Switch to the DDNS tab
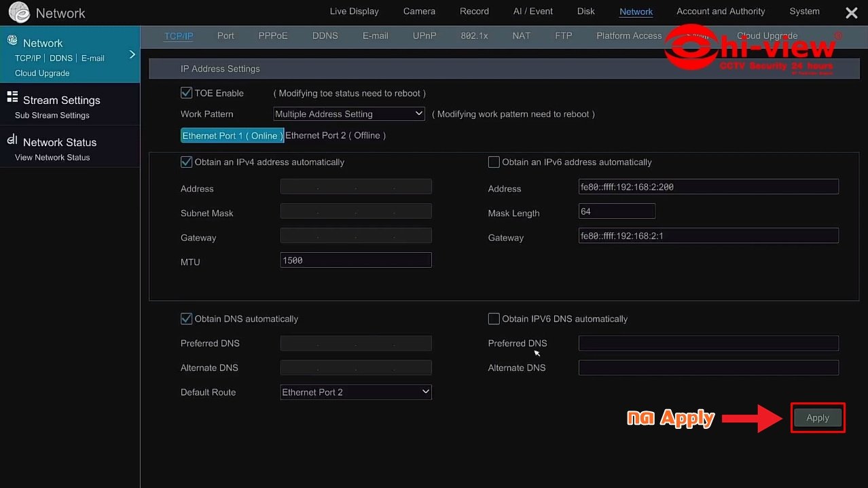This screenshot has height=488, width=868. pyautogui.click(x=325, y=36)
